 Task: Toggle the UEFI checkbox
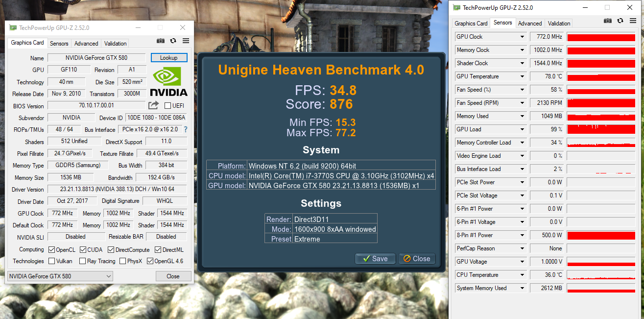point(167,106)
